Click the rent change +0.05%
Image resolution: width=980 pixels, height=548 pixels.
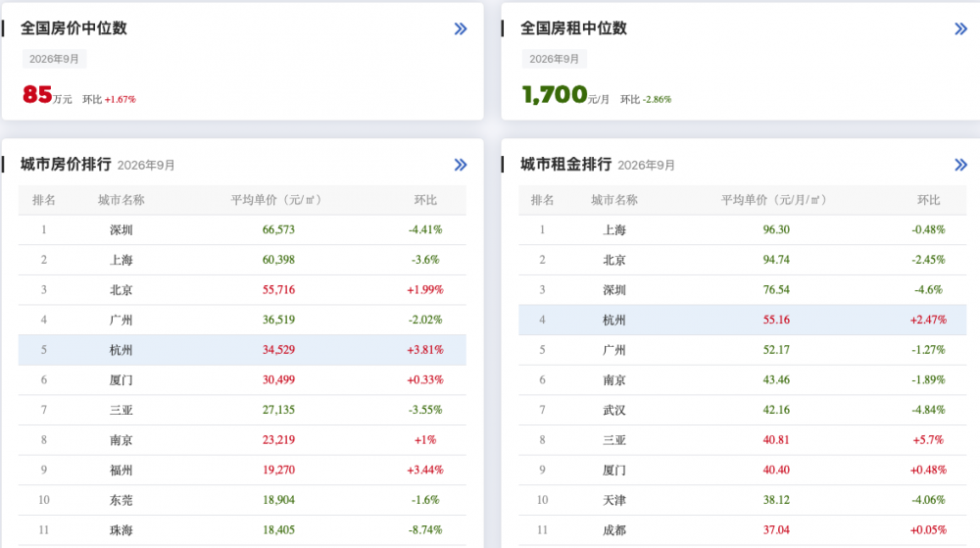point(928,530)
